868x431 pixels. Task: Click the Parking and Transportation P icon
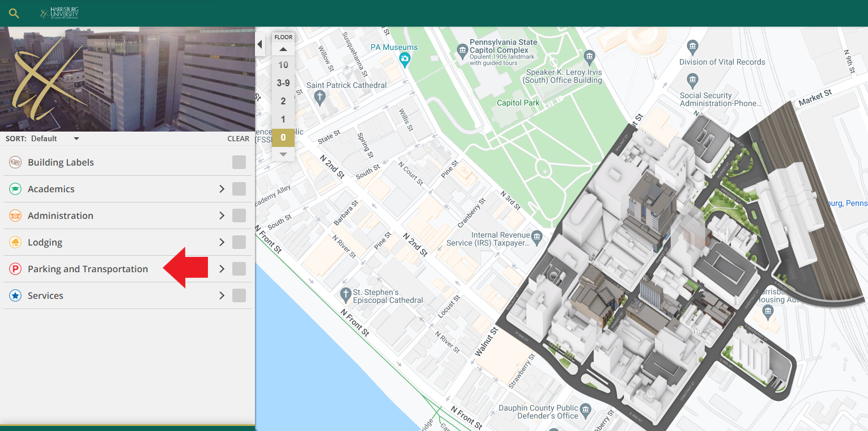(15, 269)
